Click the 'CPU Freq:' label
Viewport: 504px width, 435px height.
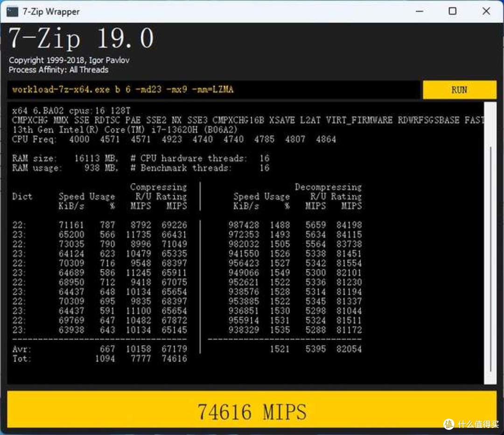point(34,139)
